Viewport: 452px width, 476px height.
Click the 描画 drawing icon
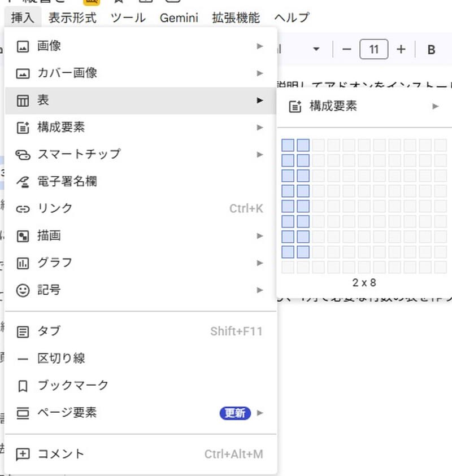click(23, 236)
